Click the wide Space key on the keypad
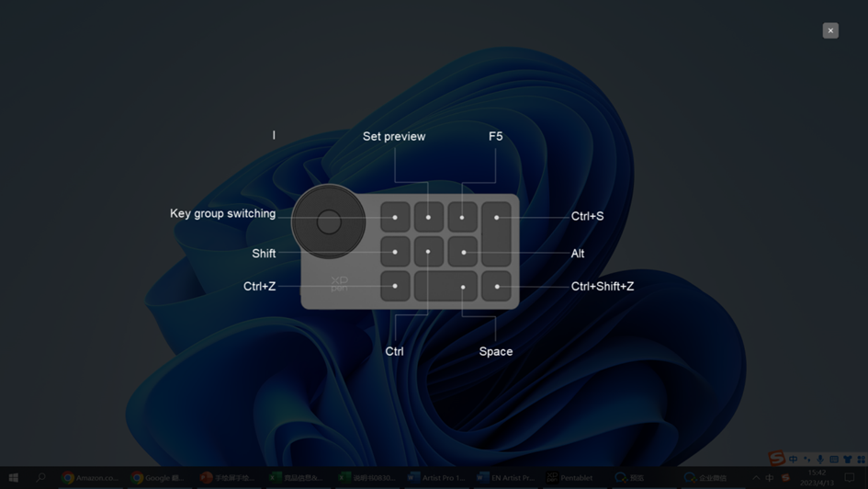This screenshot has width=868, height=489. [x=445, y=286]
